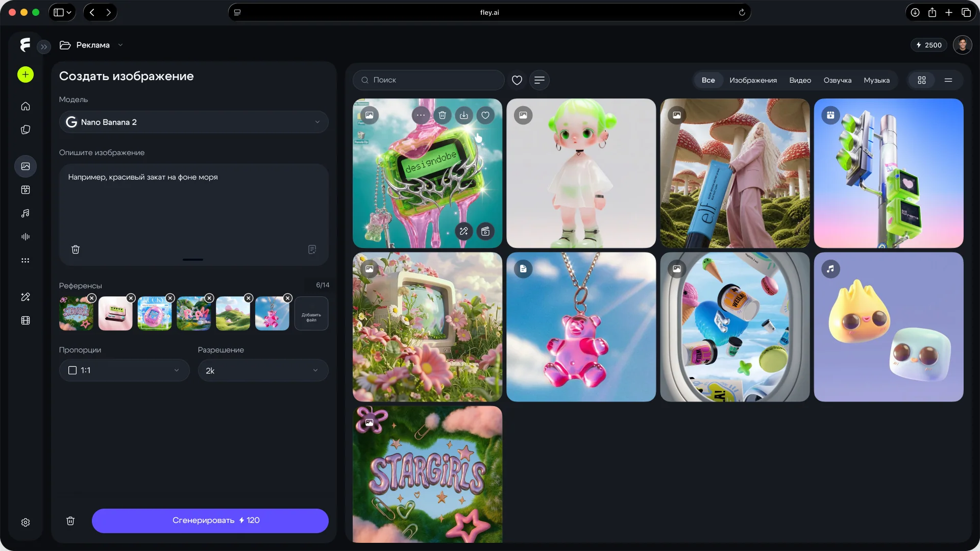The width and height of the screenshot is (980, 551).
Task: Toggle the favorites heart filter
Action: 517,80
